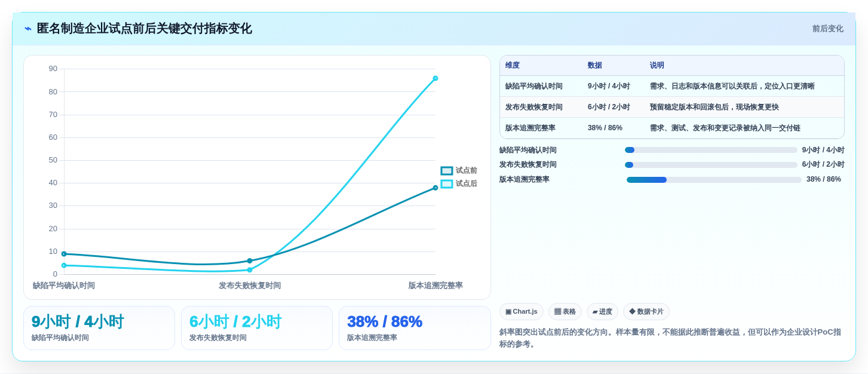
Task: Click the 38% / 86% data card
Action: coord(415,328)
